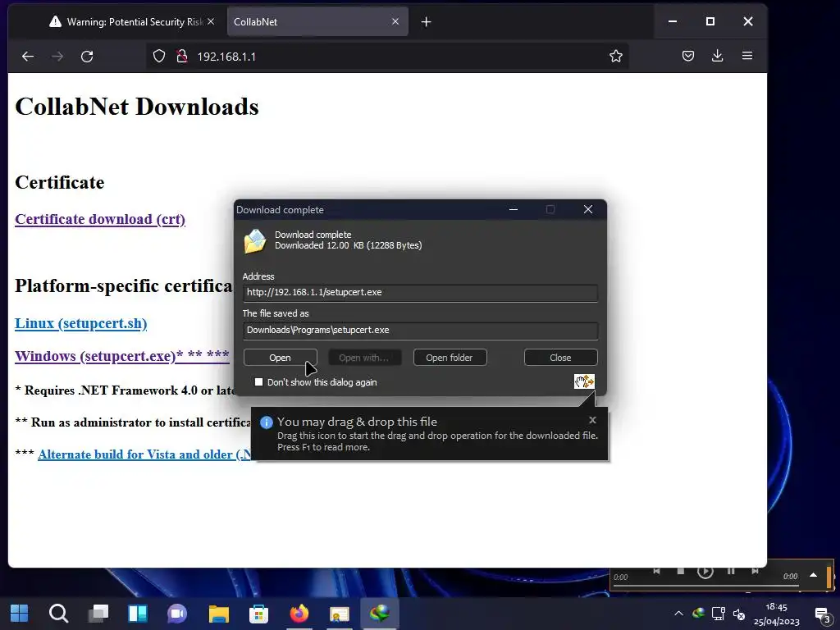840x630 pixels.
Task: Click the Windows (setupcert.exe) link
Action: pos(122,356)
